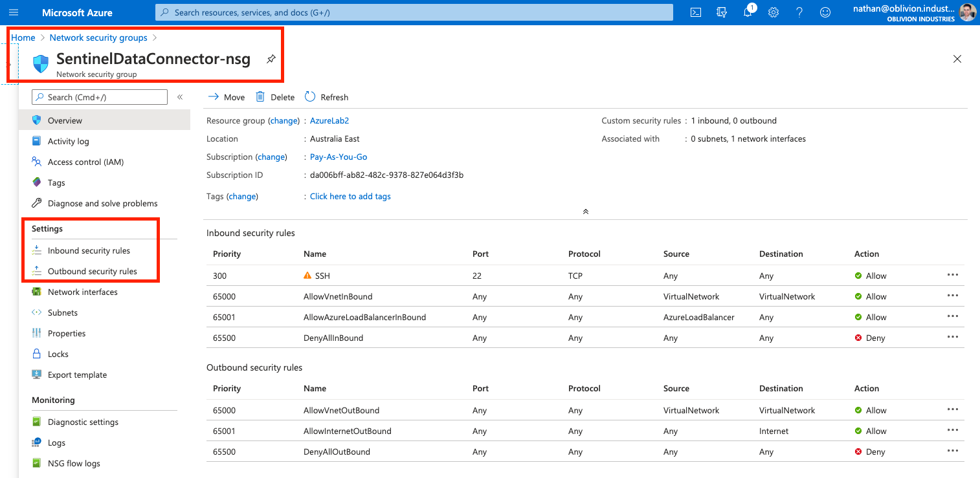Open the feedback smiley icon
Screen dimensions: 980x478
pos(825,12)
